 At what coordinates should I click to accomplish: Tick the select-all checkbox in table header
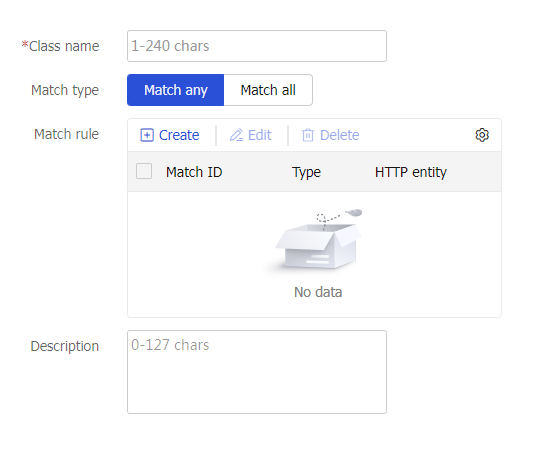pyautogui.click(x=144, y=171)
